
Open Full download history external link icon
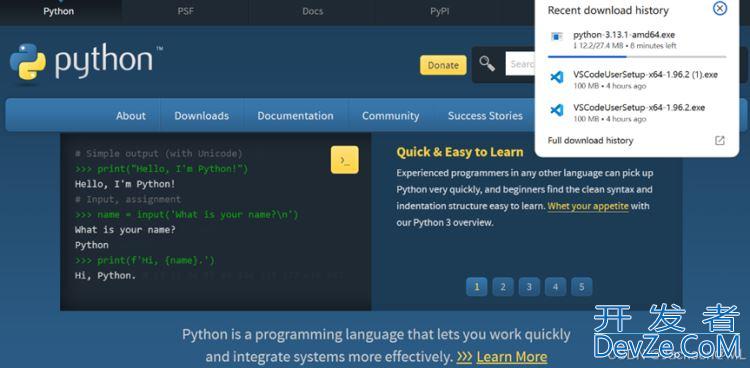click(x=719, y=141)
